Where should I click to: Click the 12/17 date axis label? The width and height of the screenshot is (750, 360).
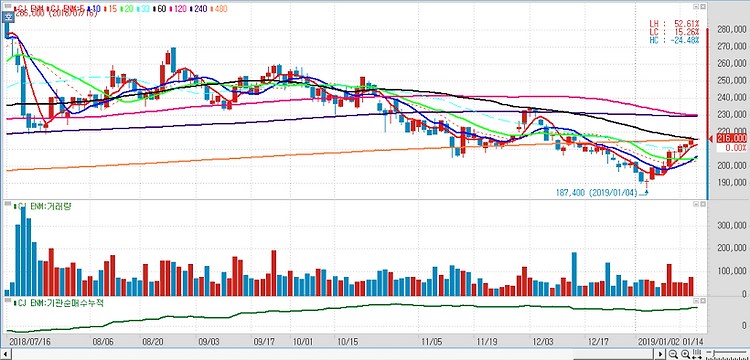point(597,342)
